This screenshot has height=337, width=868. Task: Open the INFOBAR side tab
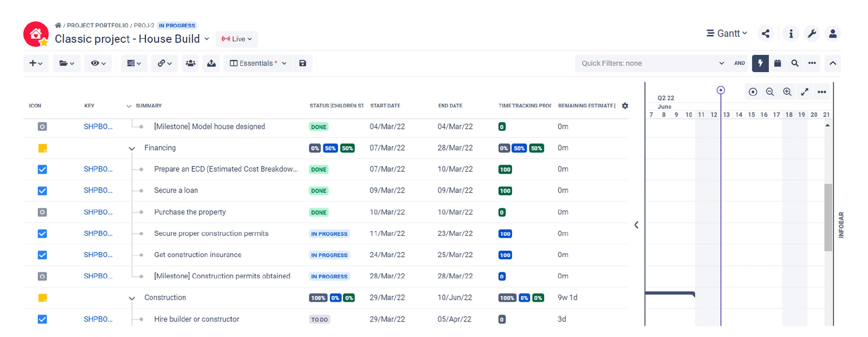click(841, 225)
